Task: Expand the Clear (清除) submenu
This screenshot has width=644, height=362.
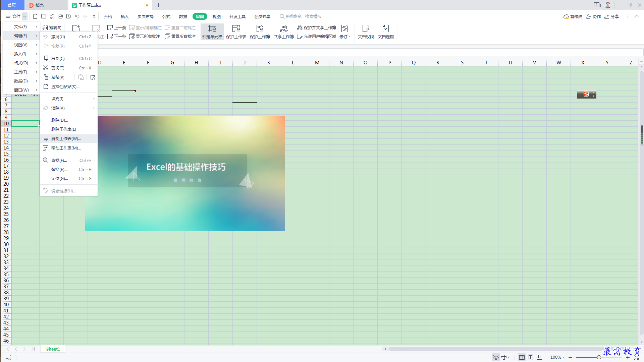Action: click(x=69, y=108)
